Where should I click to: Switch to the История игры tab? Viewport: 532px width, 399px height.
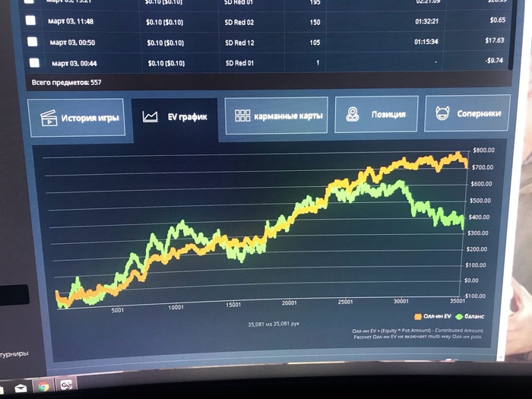tap(77, 118)
